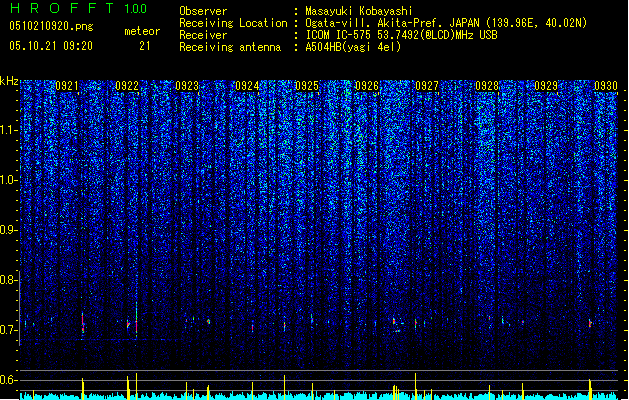This screenshot has height=400, width=629.
Task: Click the 1.1 kHz axis tick label
Action: pos(8,130)
